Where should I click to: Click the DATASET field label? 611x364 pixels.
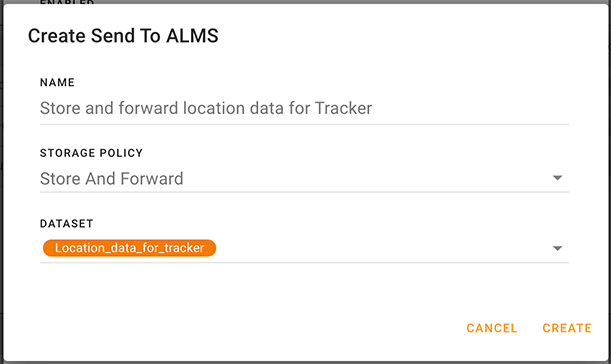pyautogui.click(x=67, y=224)
